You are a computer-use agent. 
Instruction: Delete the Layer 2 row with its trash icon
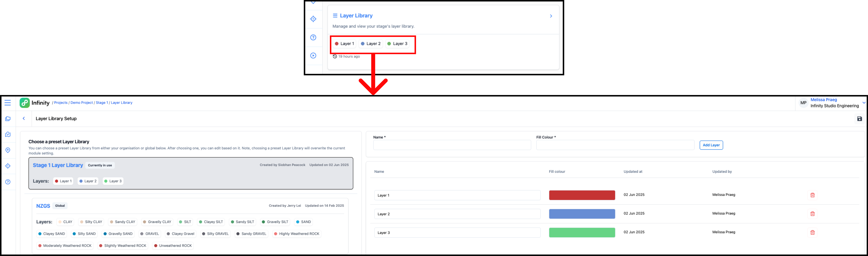tap(812, 214)
